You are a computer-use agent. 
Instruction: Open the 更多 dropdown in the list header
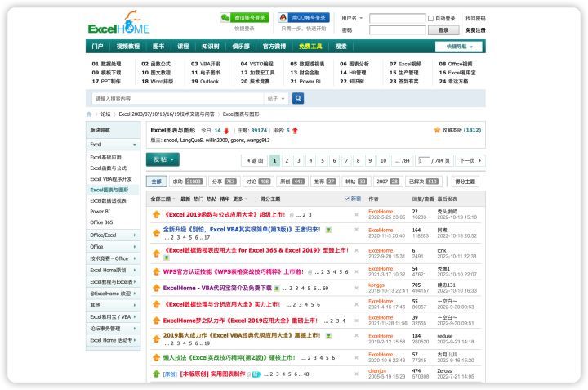pos(240,199)
